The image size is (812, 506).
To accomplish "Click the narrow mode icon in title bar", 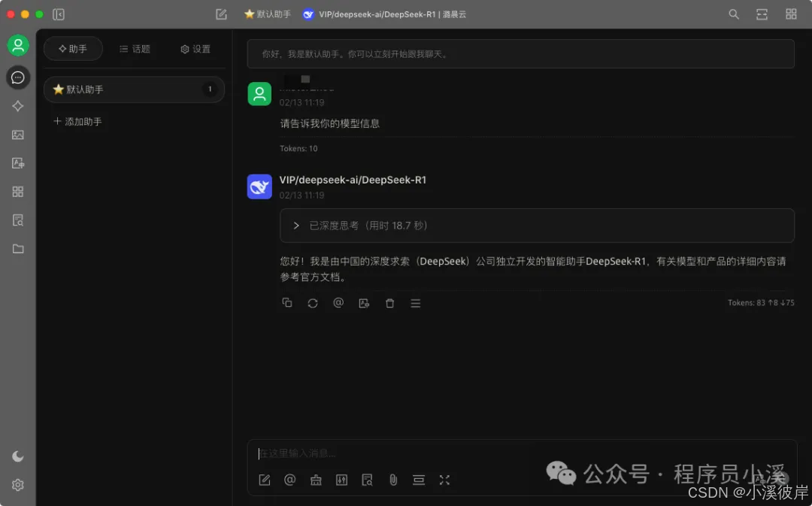I will 762,14.
